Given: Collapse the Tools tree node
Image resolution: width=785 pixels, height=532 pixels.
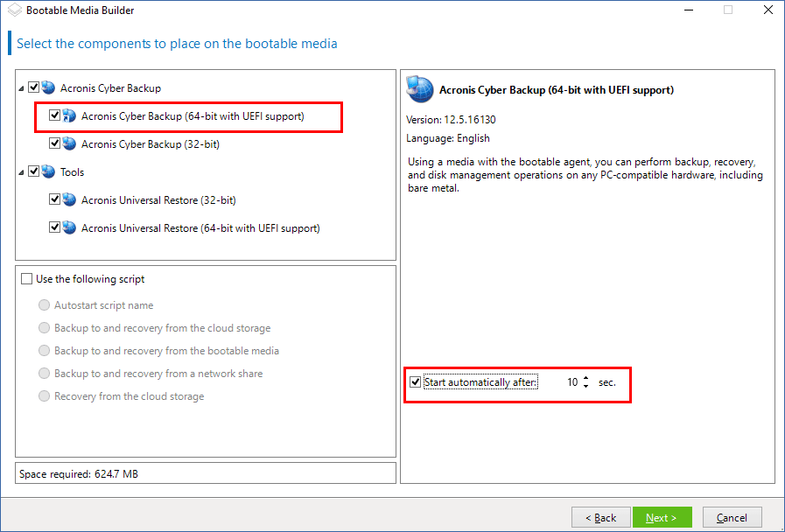Looking at the screenshot, I should [x=21, y=172].
